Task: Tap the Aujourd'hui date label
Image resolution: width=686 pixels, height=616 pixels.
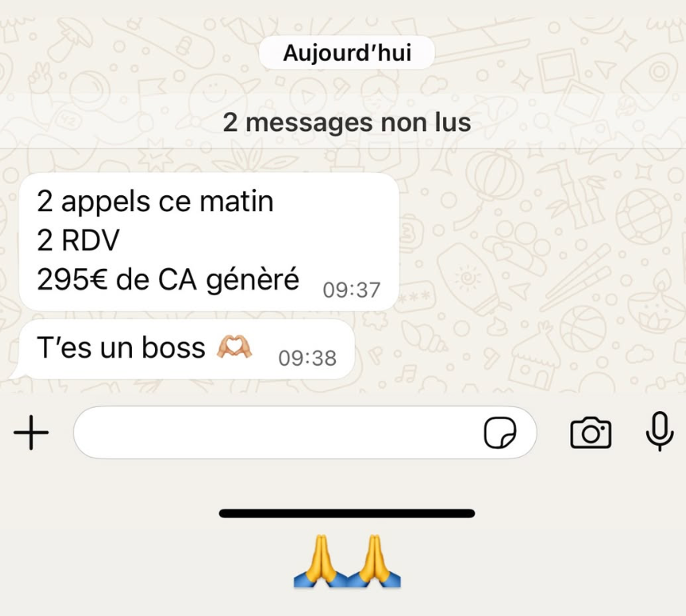Action: tap(347, 53)
